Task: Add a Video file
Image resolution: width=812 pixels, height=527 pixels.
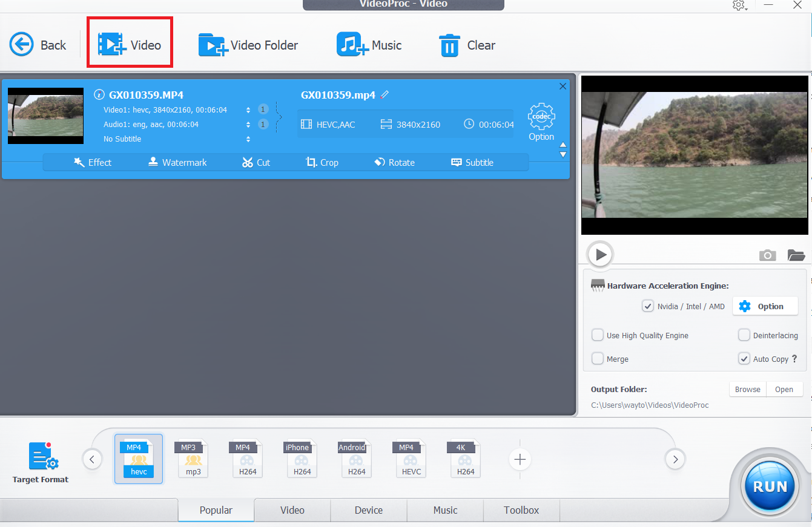Action: [x=130, y=45]
